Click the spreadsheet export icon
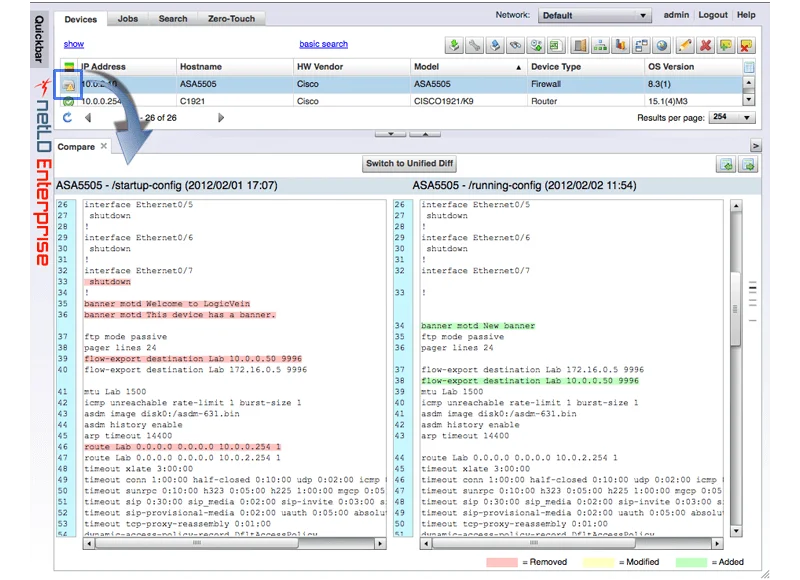 click(556, 45)
